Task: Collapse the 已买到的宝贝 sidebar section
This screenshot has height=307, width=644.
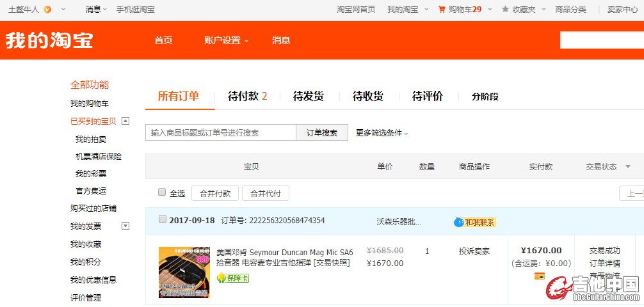Action: [x=125, y=121]
